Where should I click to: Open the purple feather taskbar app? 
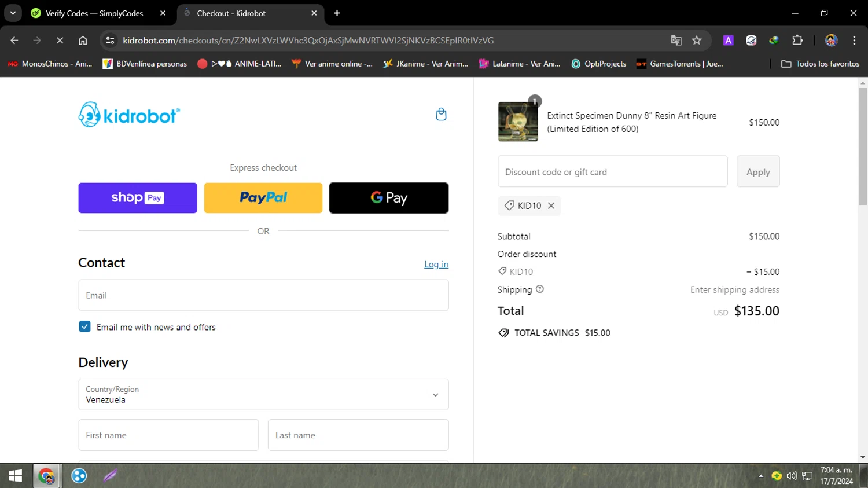click(110, 476)
